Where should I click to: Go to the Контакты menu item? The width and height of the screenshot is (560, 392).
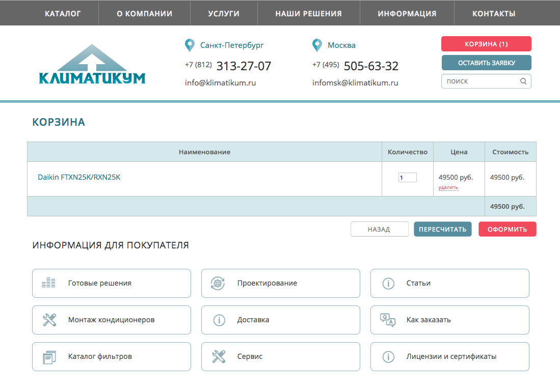tap(494, 14)
